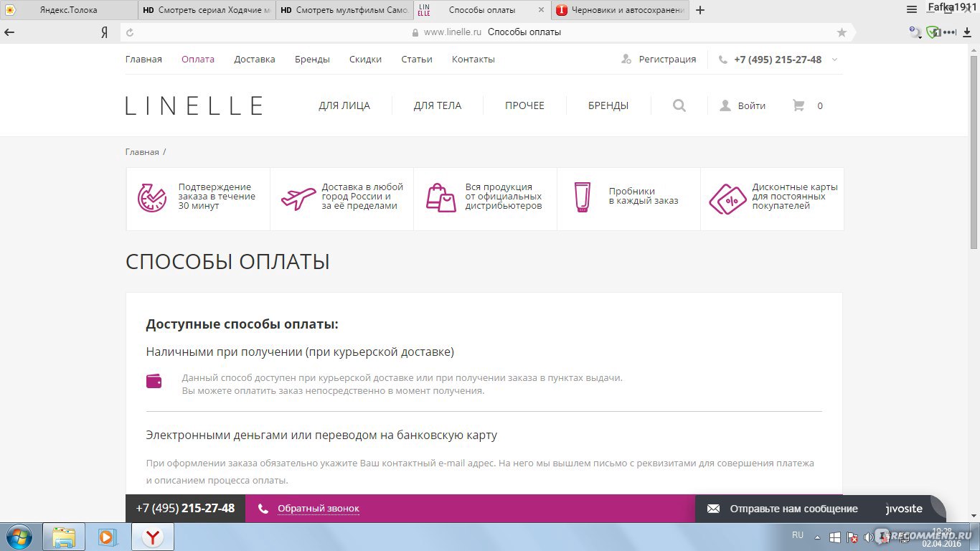Screen dimensions: 980x551
Task: Switch to the Яндекс.Толока tab
Action: (x=69, y=10)
